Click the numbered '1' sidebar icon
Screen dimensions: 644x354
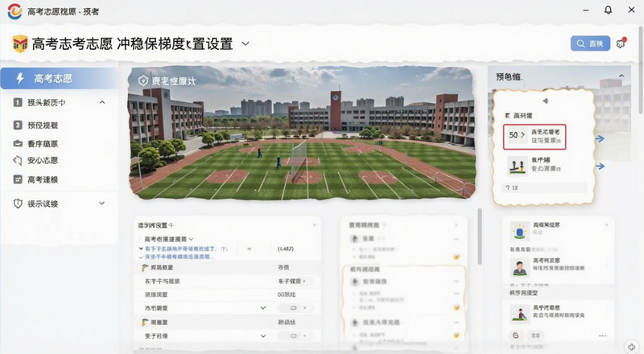tap(18, 102)
